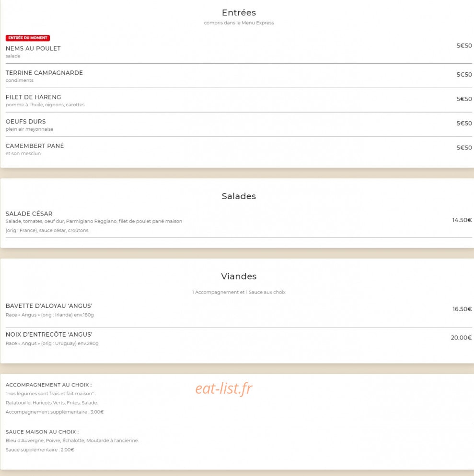Click Sauce maison au choix heading
474x476 pixels.
click(42, 432)
